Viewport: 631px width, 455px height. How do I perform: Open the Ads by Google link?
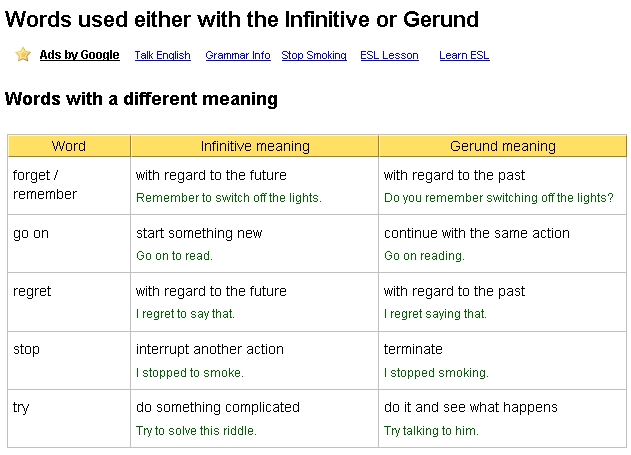coord(79,55)
